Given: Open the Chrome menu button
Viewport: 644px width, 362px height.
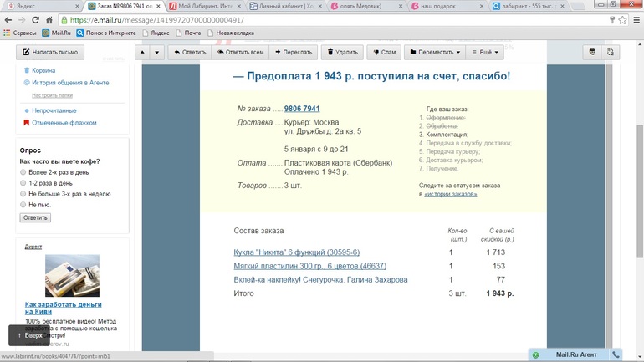Looking at the screenshot, I should (x=635, y=20).
